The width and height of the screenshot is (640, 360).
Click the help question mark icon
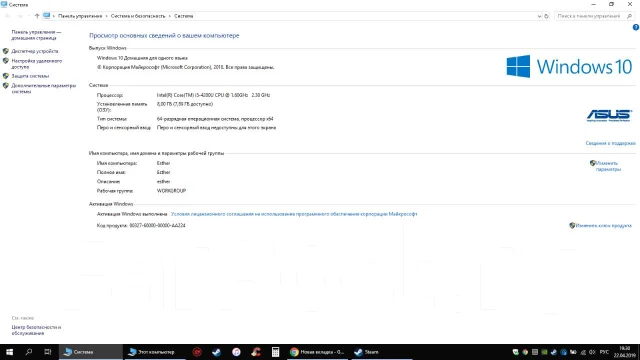(636, 27)
